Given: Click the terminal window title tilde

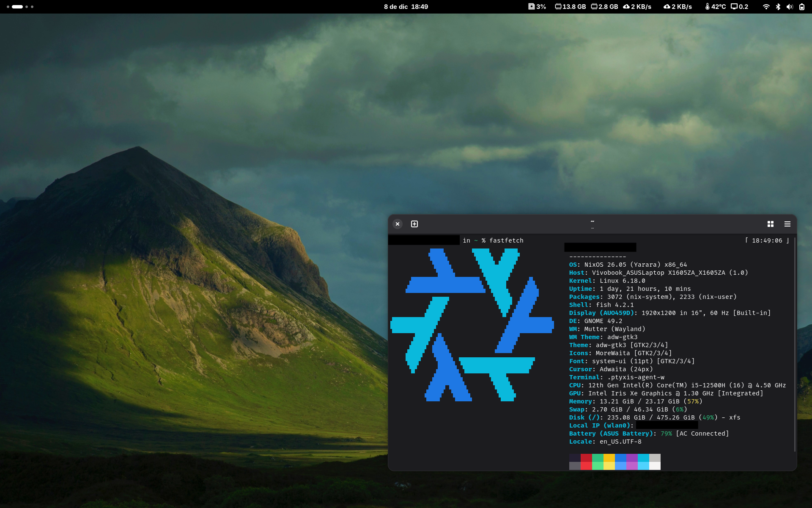Looking at the screenshot, I should (x=592, y=221).
